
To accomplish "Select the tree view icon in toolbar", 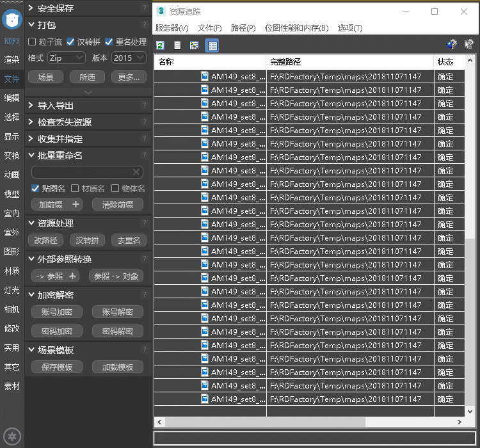I will (194, 45).
